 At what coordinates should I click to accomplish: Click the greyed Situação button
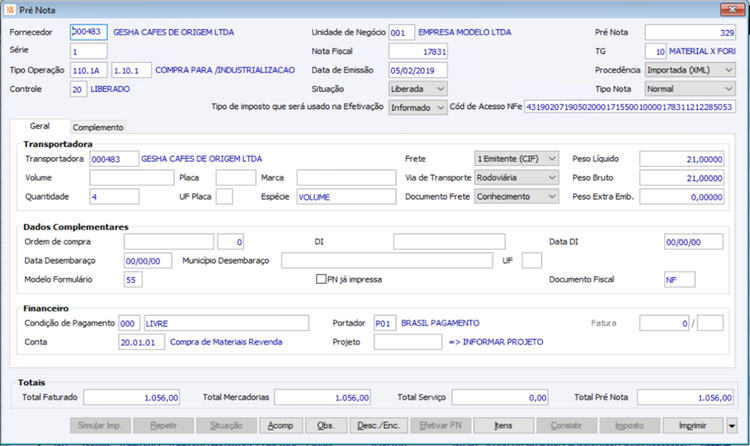click(x=227, y=425)
